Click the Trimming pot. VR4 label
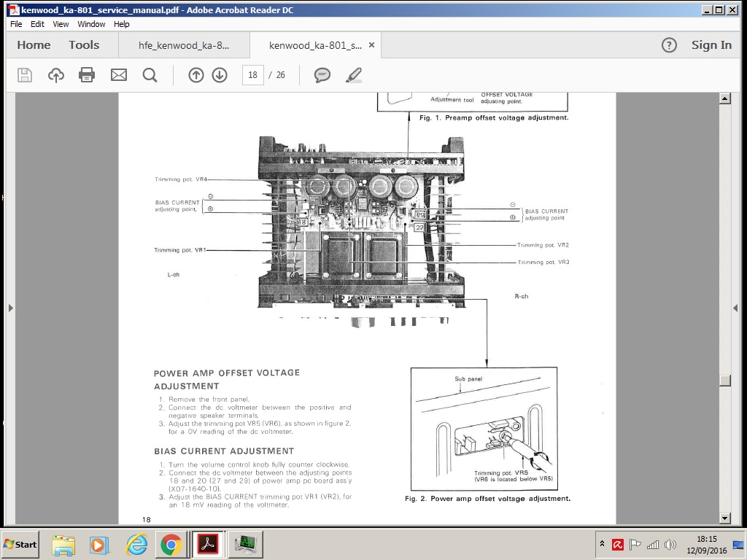 point(181,179)
